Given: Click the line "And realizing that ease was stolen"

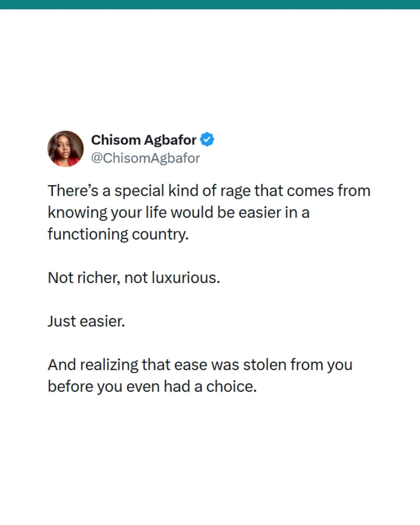Looking at the screenshot, I should pyautogui.click(x=200, y=365).
